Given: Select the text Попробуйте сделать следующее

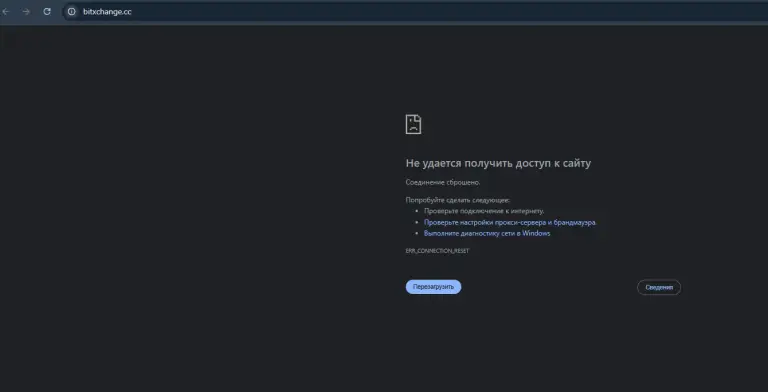Looking at the screenshot, I should (x=458, y=200).
